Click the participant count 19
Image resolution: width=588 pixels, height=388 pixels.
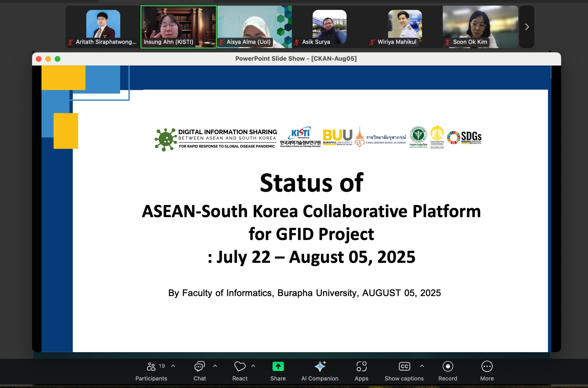[x=162, y=366]
